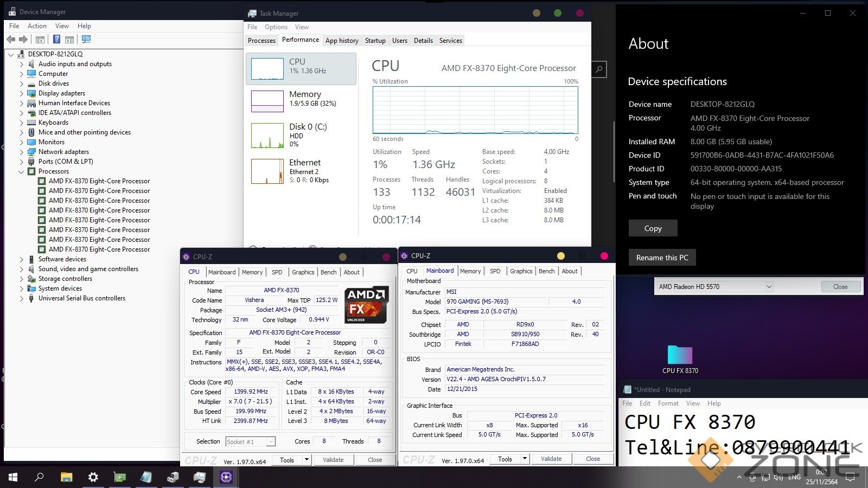Click the Back arrow in Device Manager

click(x=11, y=39)
